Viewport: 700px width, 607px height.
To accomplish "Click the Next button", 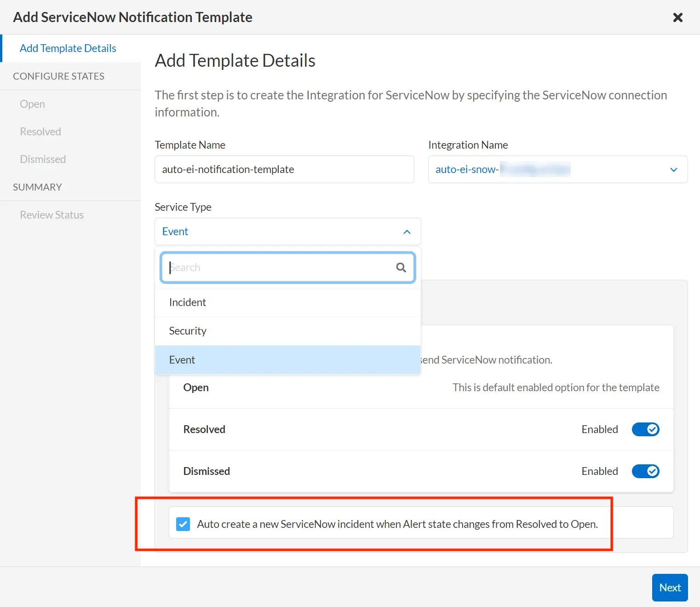I will pos(670,588).
